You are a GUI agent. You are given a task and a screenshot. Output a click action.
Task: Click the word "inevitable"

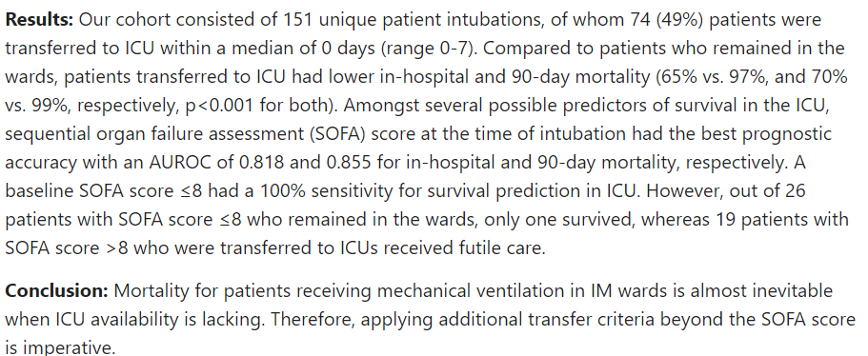coord(796,290)
